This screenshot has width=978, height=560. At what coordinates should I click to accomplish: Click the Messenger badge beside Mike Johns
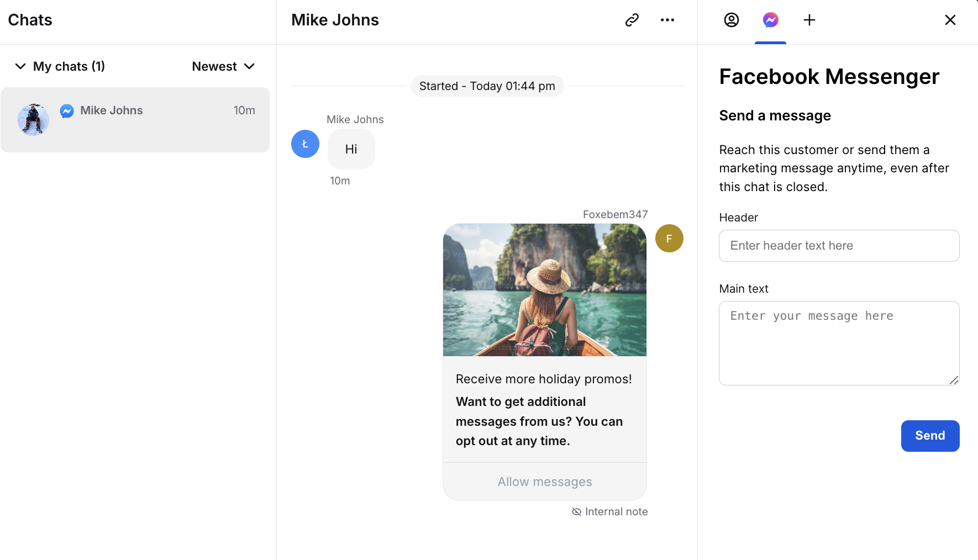pyautogui.click(x=67, y=111)
